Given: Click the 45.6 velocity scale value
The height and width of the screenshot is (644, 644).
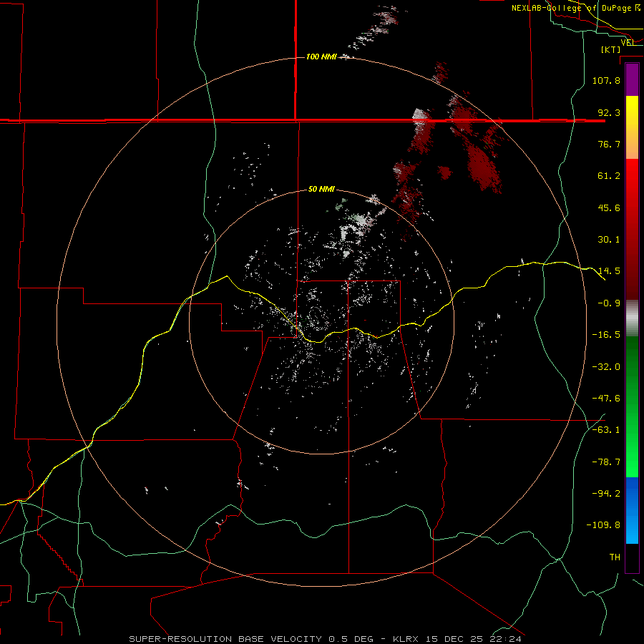Looking at the screenshot, I should click(x=609, y=208).
